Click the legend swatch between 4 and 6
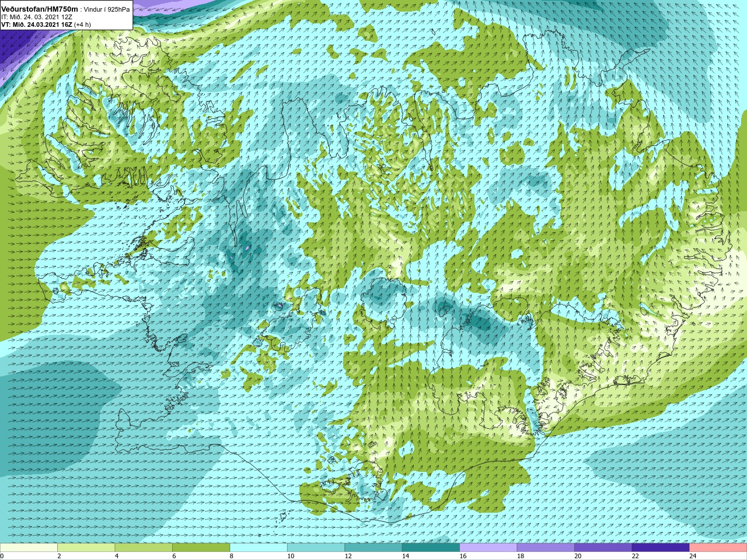Image resolution: width=747 pixels, height=560 pixels. [x=144, y=548]
